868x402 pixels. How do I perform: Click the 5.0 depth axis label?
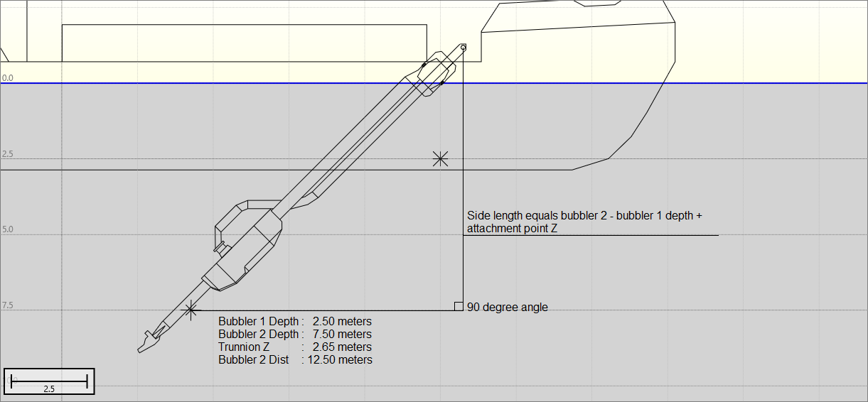point(7,230)
